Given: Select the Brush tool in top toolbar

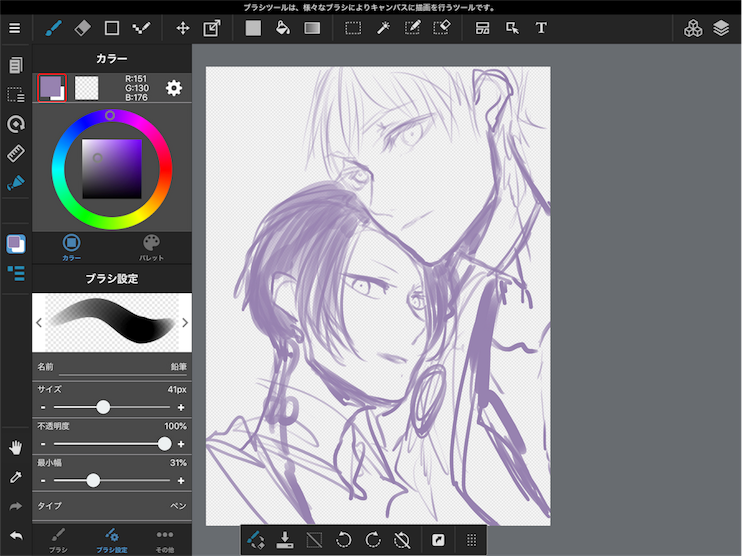Looking at the screenshot, I should click(53, 28).
